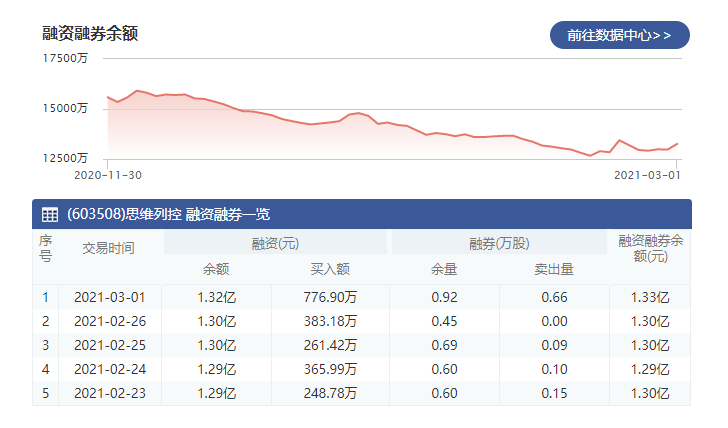Click the 卖出量 sub-header
Screen dimensions: 728x428
point(554,269)
